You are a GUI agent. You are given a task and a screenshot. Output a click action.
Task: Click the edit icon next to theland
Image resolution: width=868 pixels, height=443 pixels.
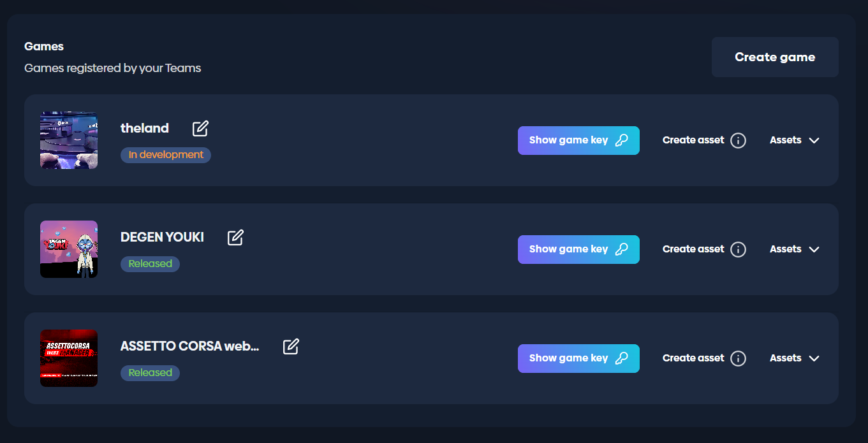(200, 128)
